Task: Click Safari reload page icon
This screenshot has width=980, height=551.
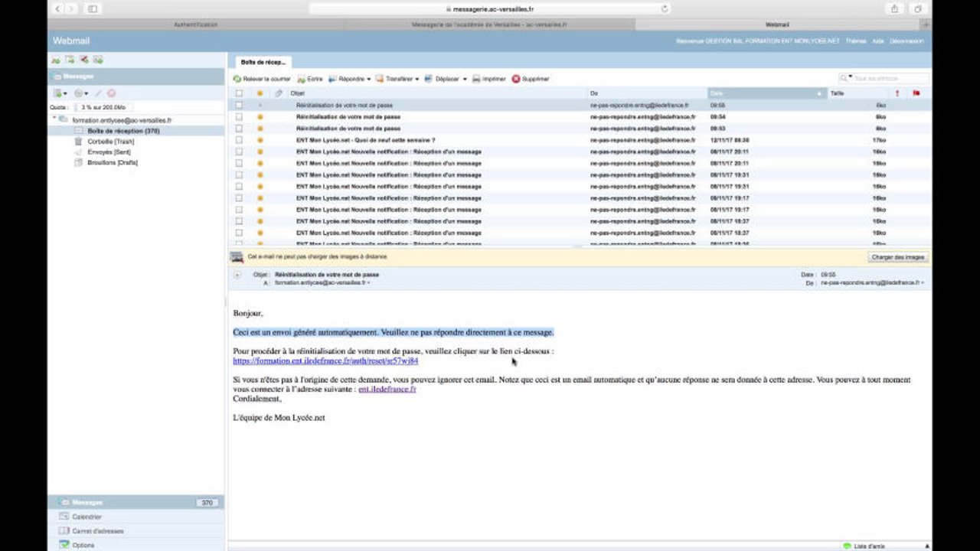Action: (665, 8)
